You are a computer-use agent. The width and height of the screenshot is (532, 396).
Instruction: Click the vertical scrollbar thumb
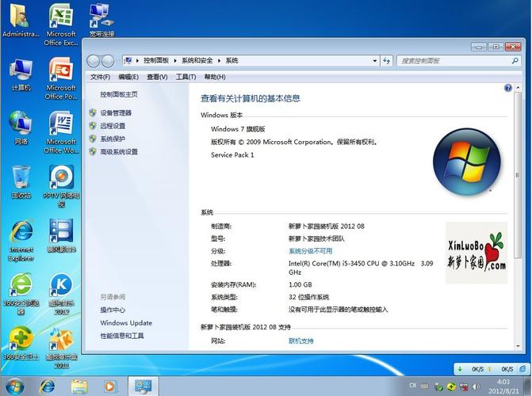(518, 175)
